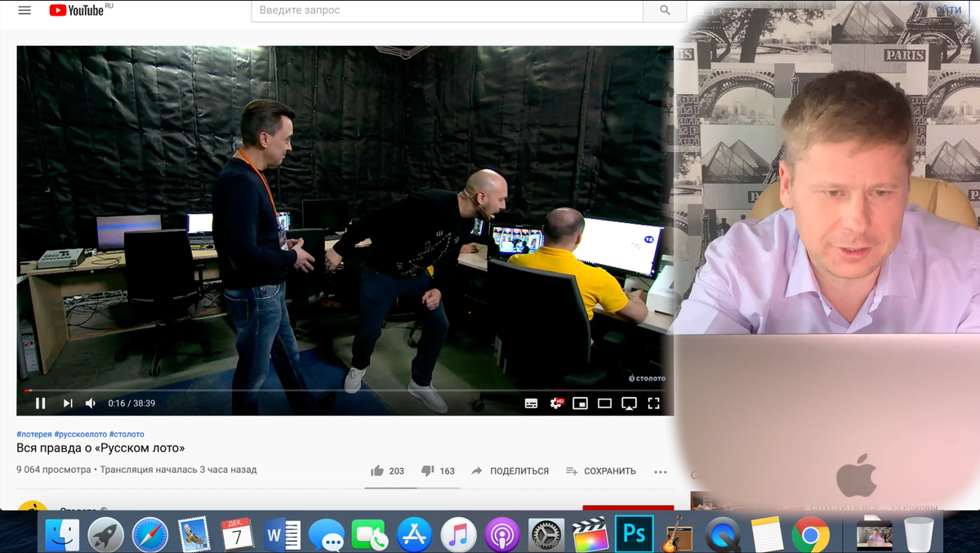Dislike the video with 163 dislikes
Viewport: 980px width, 553px height.
[x=438, y=471]
